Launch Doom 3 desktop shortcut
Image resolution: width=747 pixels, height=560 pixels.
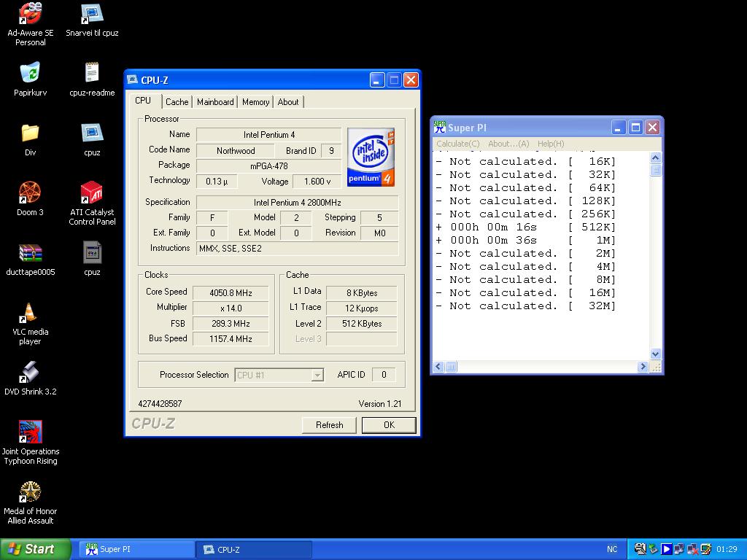[x=30, y=192]
